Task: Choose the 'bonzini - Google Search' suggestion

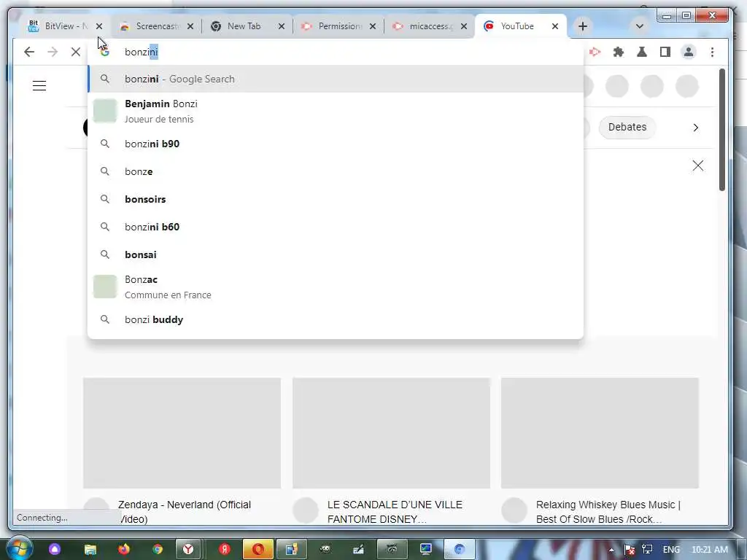Action: click(x=336, y=79)
